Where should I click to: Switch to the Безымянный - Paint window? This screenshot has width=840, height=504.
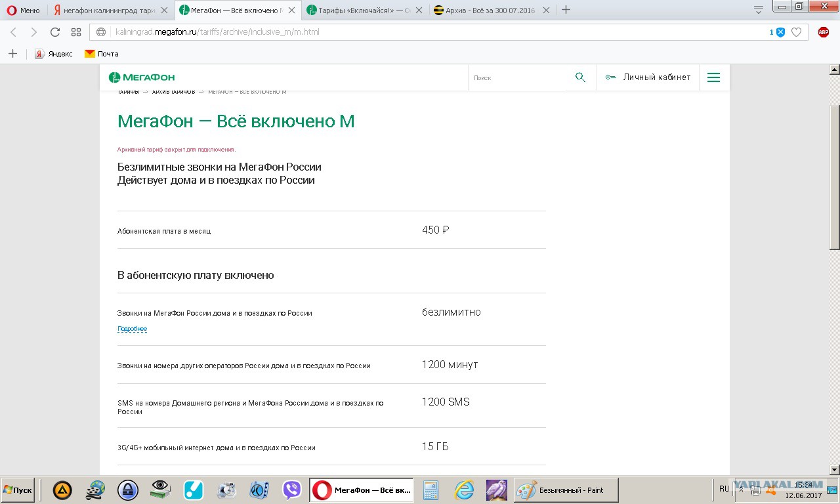tap(566, 490)
